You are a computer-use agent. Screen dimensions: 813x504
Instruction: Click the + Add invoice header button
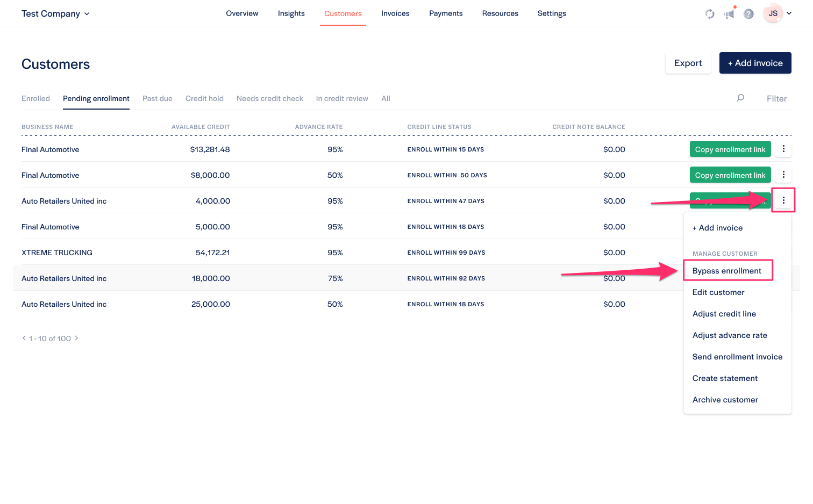pyautogui.click(x=755, y=63)
